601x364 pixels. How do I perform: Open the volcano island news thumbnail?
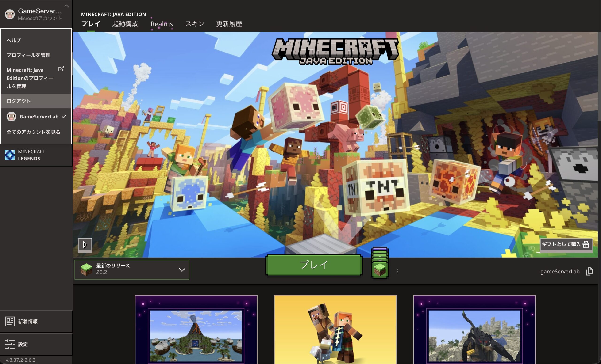coord(196,329)
